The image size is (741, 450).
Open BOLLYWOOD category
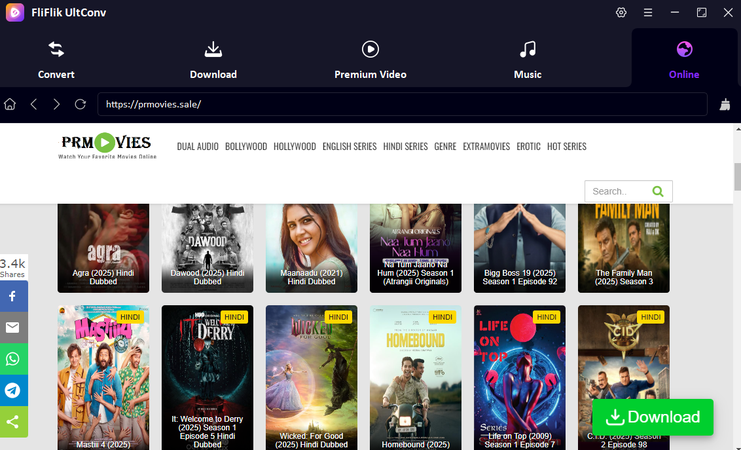coord(246,147)
